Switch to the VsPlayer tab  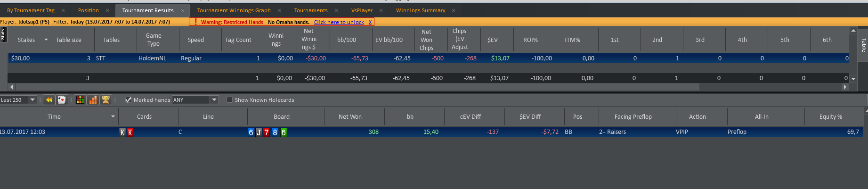[362, 10]
